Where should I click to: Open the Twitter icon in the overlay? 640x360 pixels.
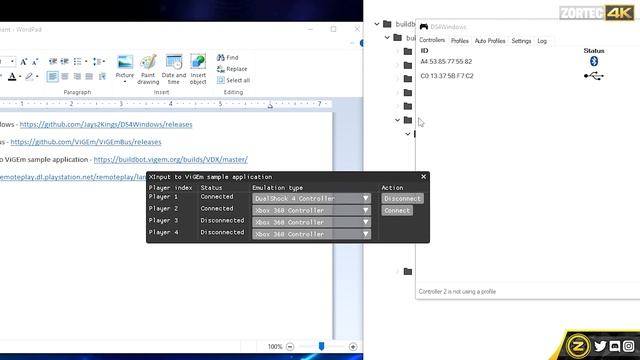pos(600,346)
